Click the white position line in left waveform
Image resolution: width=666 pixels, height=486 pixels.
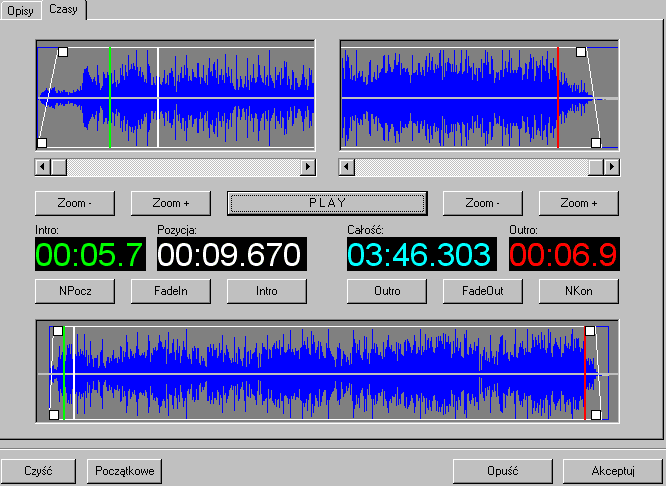(x=158, y=98)
